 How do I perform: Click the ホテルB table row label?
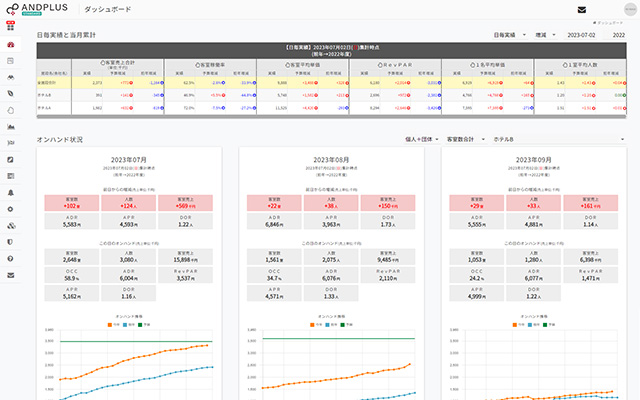tap(44, 95)
